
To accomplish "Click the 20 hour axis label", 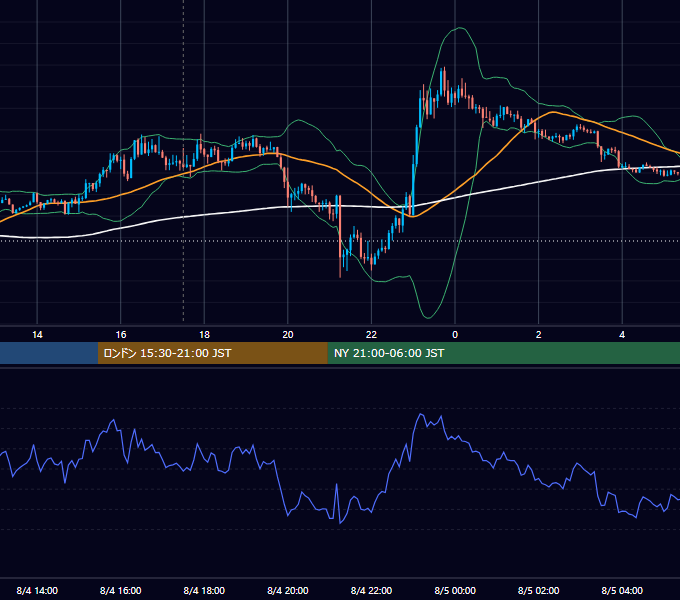I will coord(288,335).
